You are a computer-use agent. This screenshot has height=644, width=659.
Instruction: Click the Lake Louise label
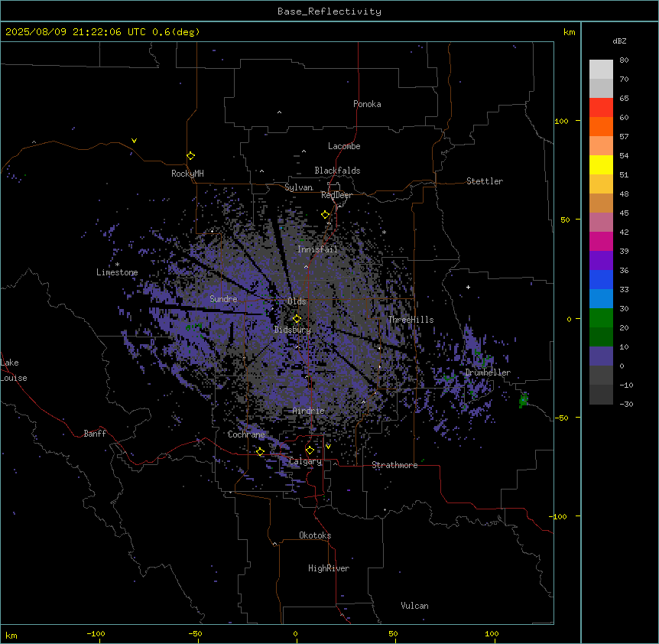(14, 370)
